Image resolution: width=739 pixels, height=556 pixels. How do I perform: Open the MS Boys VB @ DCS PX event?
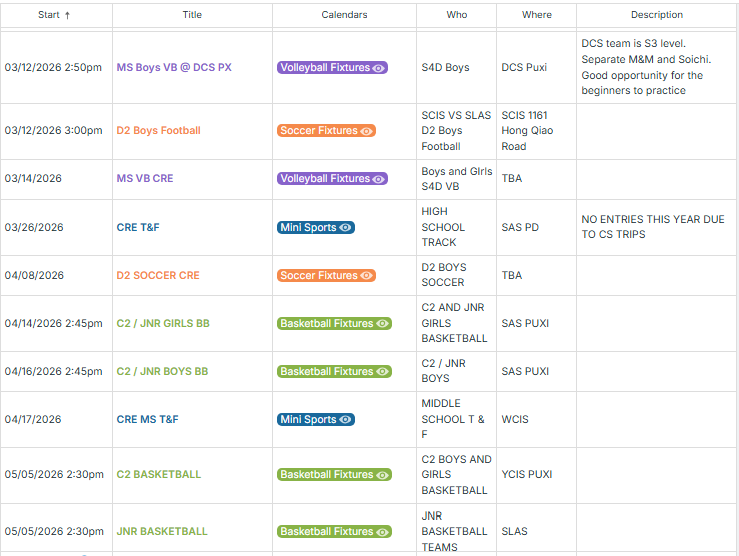[x=174, y=68]
